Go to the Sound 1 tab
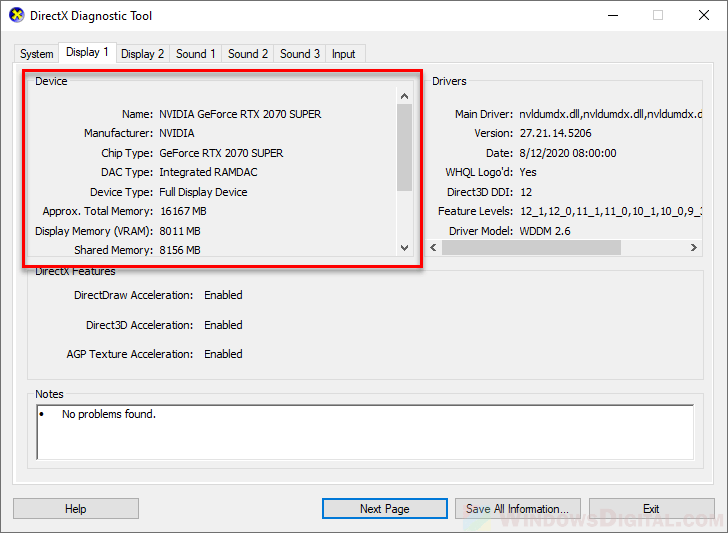This screenshot has width=728, height=533. [195, 54]
